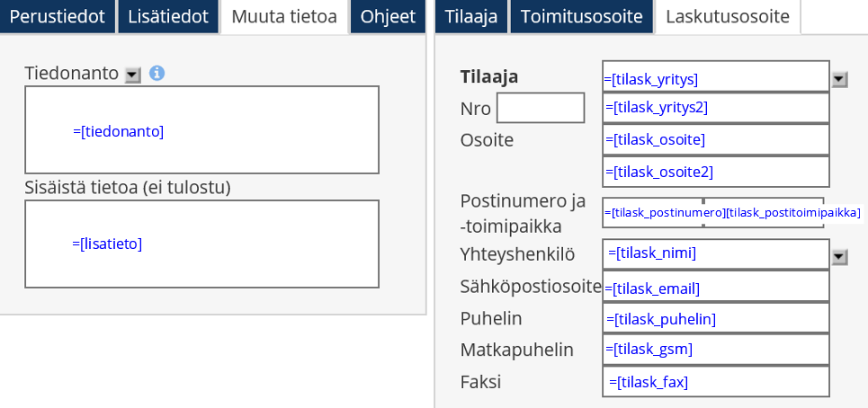Open the Tiedonanto dropdown arrow

tap(133, 75)
